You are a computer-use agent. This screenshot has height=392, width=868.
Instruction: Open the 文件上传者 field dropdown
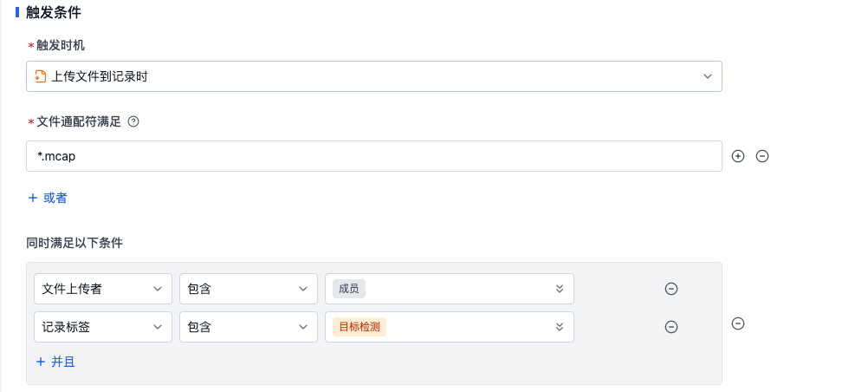point(103,289)
